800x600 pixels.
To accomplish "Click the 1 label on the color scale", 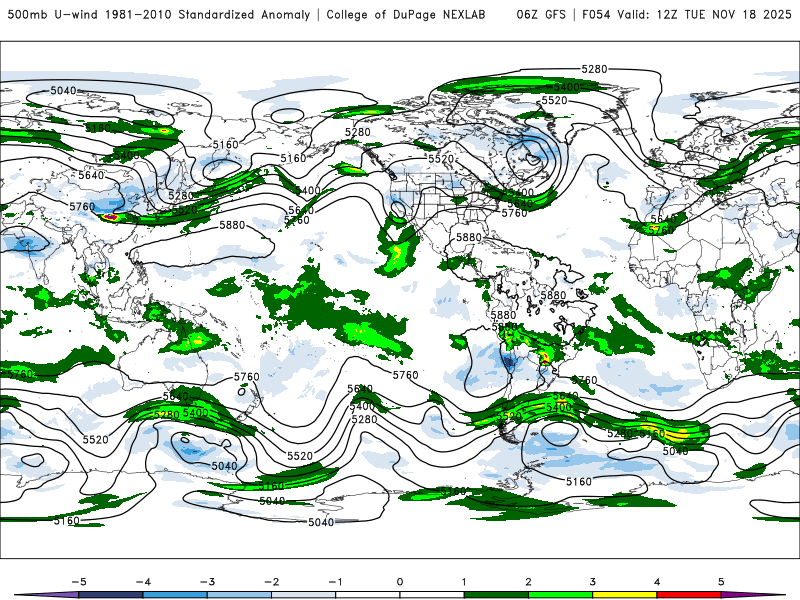I will tap(464, 582).
